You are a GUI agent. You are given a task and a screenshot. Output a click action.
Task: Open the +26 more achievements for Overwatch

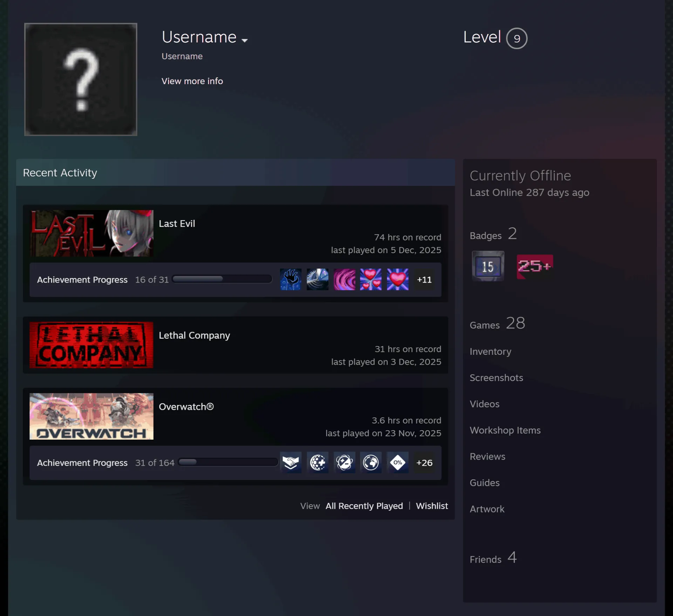[424, 462]
